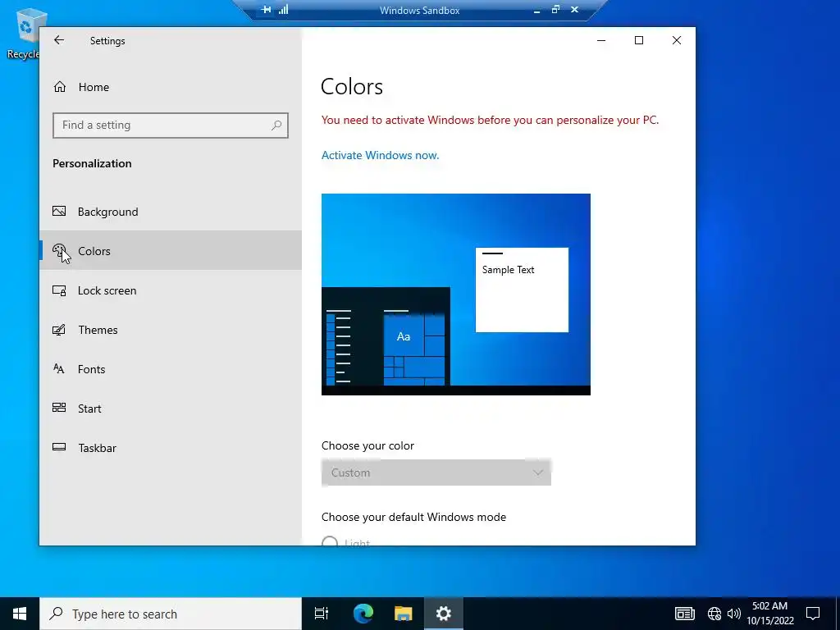Click the Background picture icon

click(59, 211)
